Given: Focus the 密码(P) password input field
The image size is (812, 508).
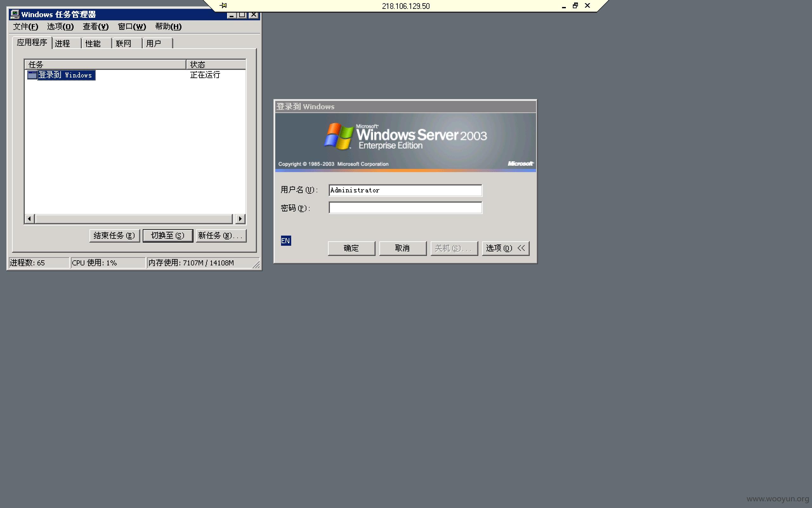Looking at the screenshot, I should 405,208.
